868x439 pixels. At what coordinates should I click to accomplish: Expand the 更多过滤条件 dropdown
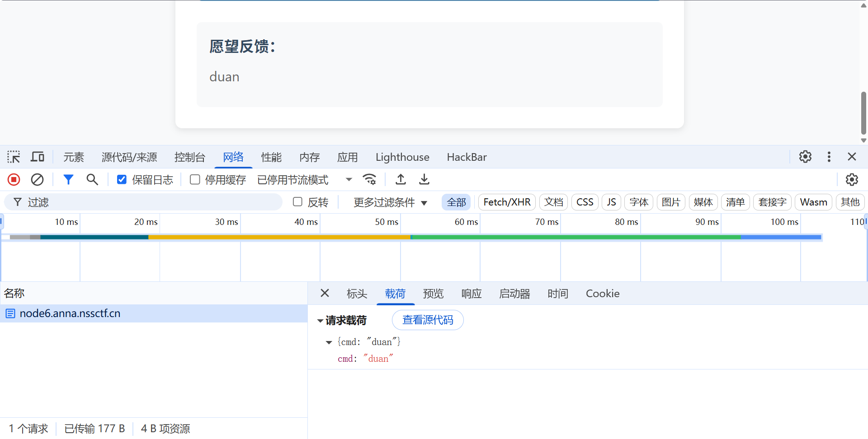390,202
